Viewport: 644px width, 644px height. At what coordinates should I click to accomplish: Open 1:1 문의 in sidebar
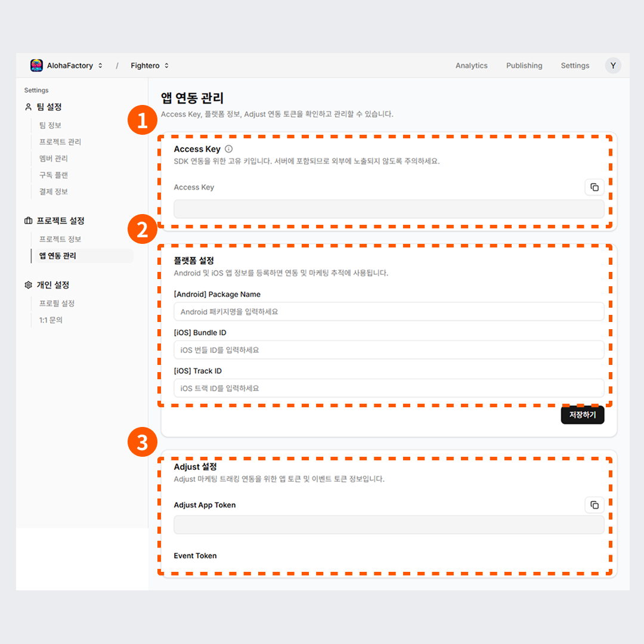pos(51,320)
